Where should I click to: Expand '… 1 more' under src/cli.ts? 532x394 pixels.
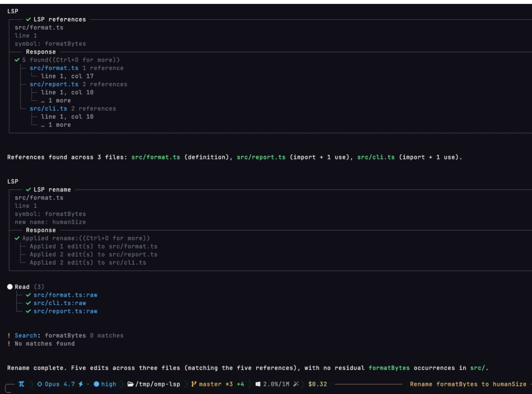coord(56,125)
